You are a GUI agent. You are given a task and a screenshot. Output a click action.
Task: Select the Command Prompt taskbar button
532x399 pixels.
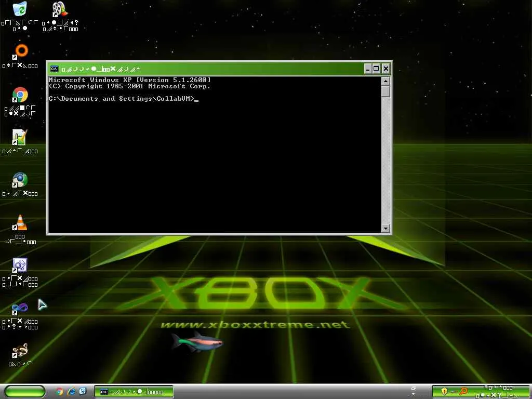(134, 392)
